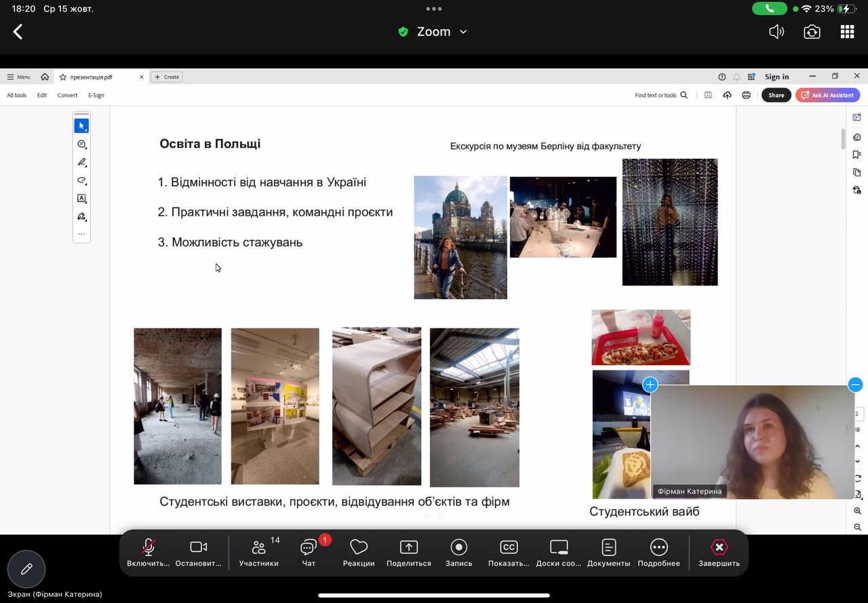Switch camera using the flip icon

812,32
